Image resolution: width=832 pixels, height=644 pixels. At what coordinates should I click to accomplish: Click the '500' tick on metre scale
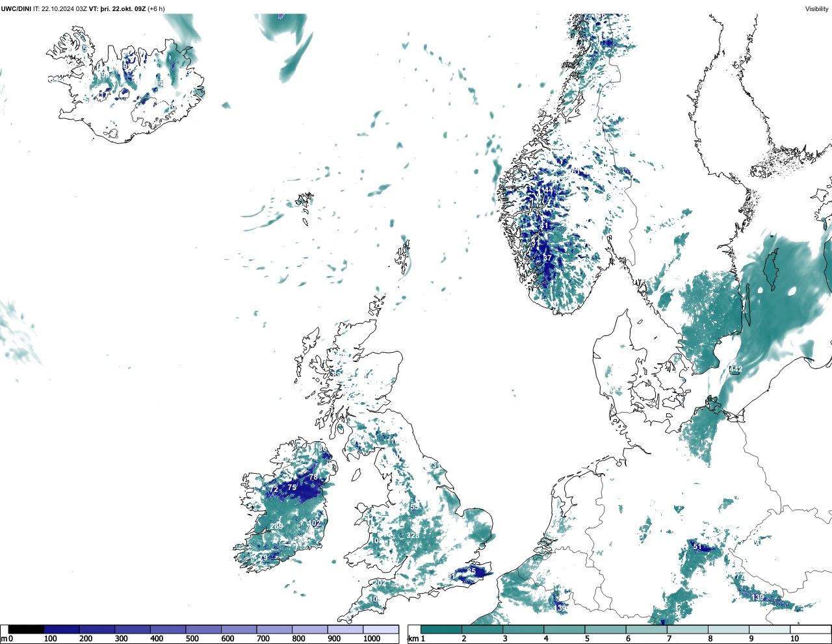(x=192, y=639)
